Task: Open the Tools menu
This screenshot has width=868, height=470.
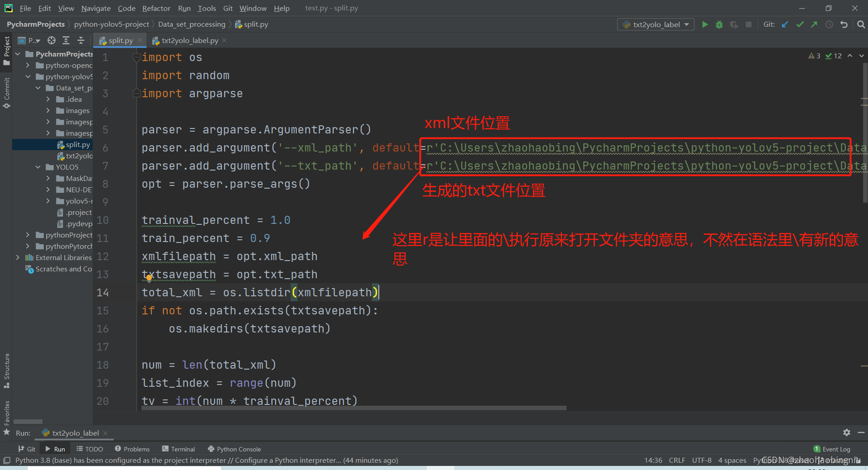Action: click(207, 8)
